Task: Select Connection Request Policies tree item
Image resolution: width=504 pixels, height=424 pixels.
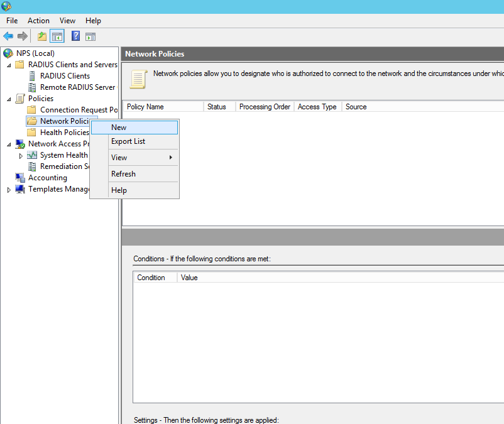Action: pyautogui.click(x=79, y=110)
